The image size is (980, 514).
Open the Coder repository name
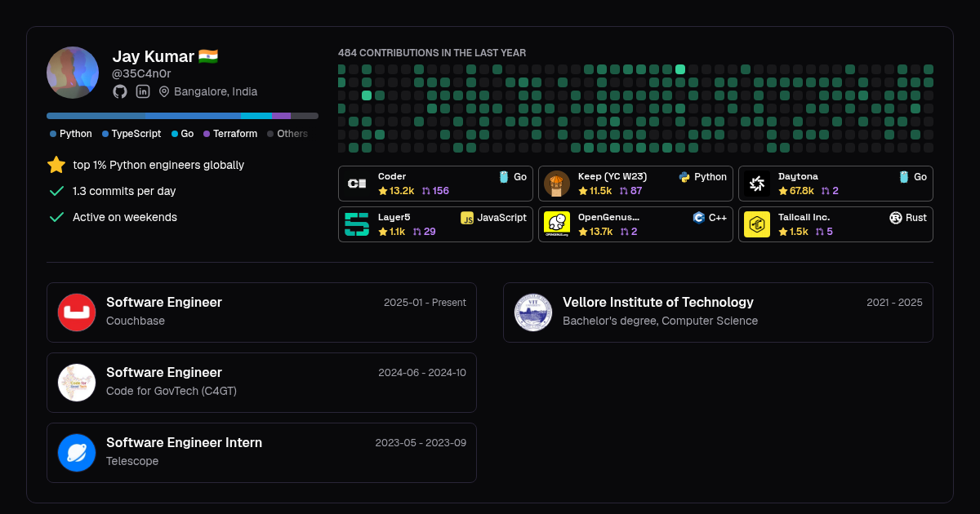[x=392, y=176]
